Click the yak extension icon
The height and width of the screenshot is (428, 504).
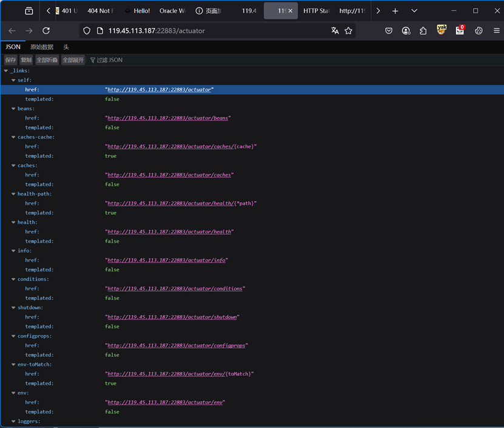442,30
